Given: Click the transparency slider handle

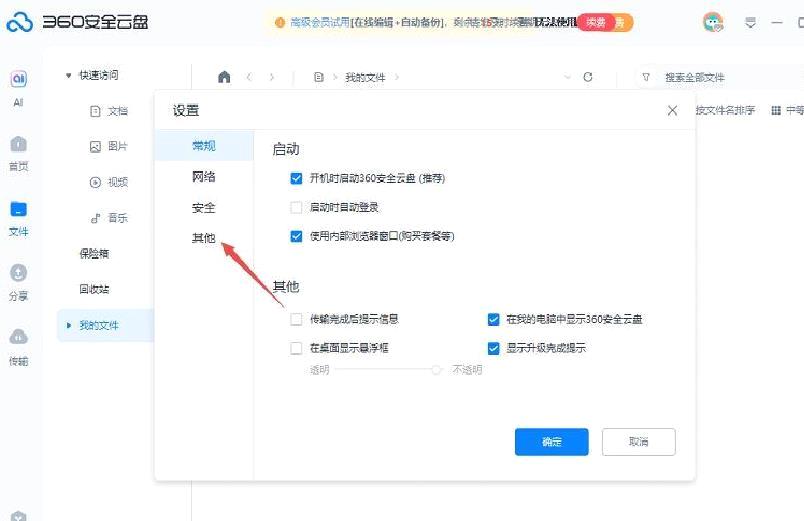Looking at the screenshot, I should point(436,370).
